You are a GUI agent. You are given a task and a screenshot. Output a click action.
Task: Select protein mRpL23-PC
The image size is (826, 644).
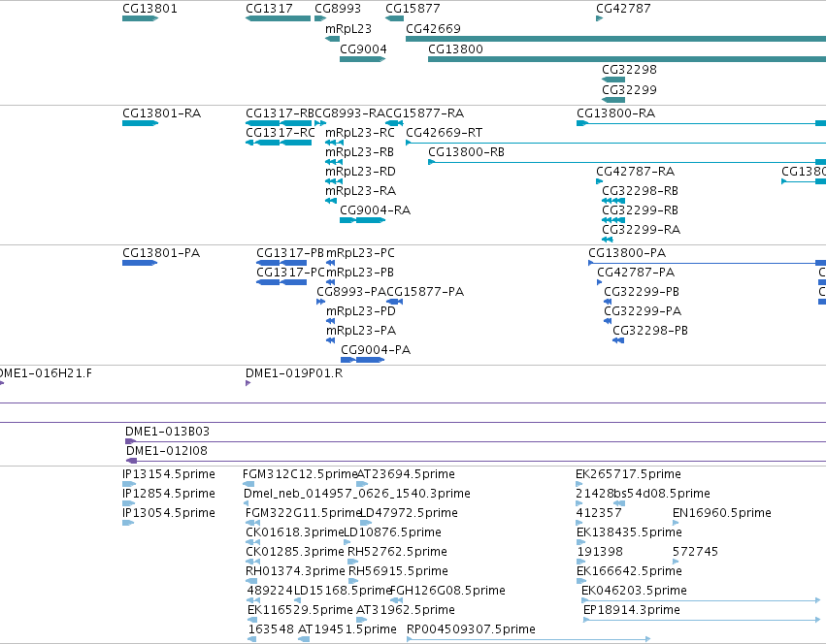[x=360, y=253]
